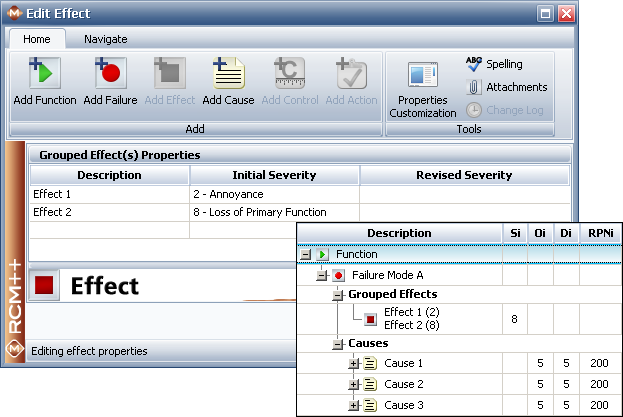Click the Add Failure icon

point(108,75)
